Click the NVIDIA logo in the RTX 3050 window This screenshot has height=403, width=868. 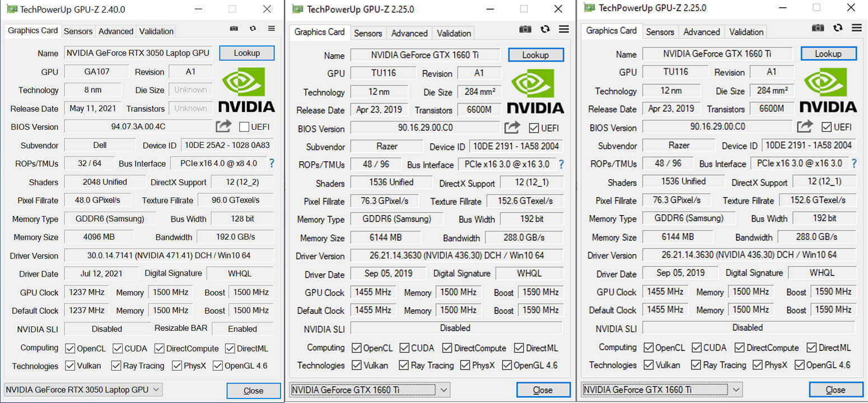pos(246,90)
